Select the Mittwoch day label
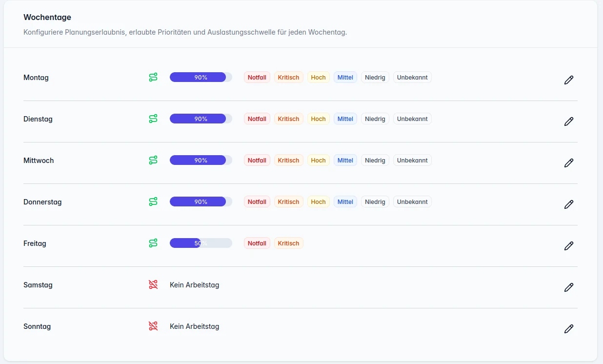The image size is (603, 364). click(x=39, y=161)
